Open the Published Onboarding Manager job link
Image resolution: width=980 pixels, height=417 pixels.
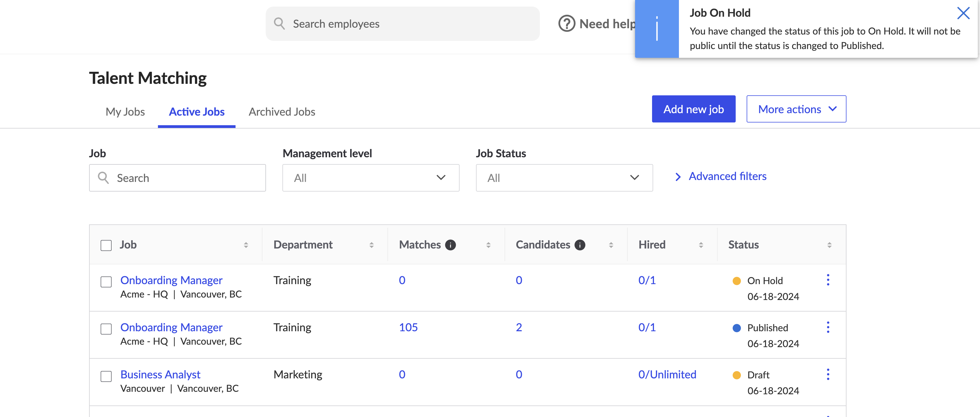point(171,327)
